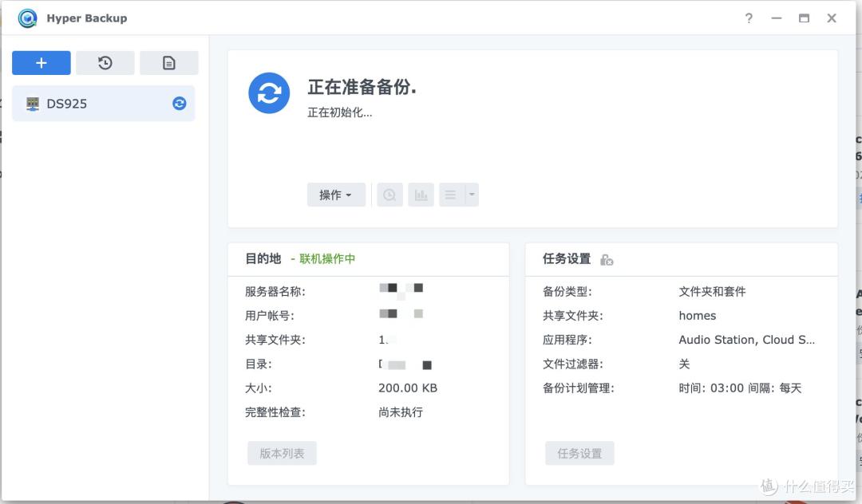Click the 200.00 KB size value
This screenshot has width=862, height=504.
(408, 388)
